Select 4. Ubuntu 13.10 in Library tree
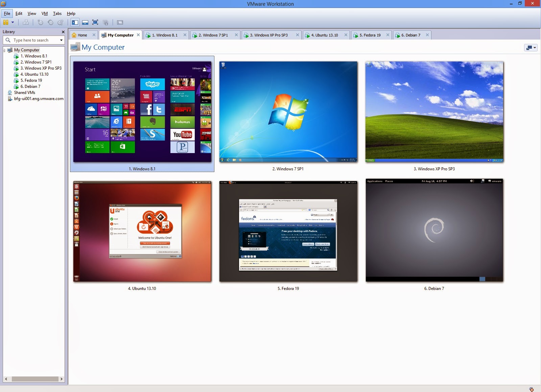This screenshot has height=392, width=541. tap(34, 74)
